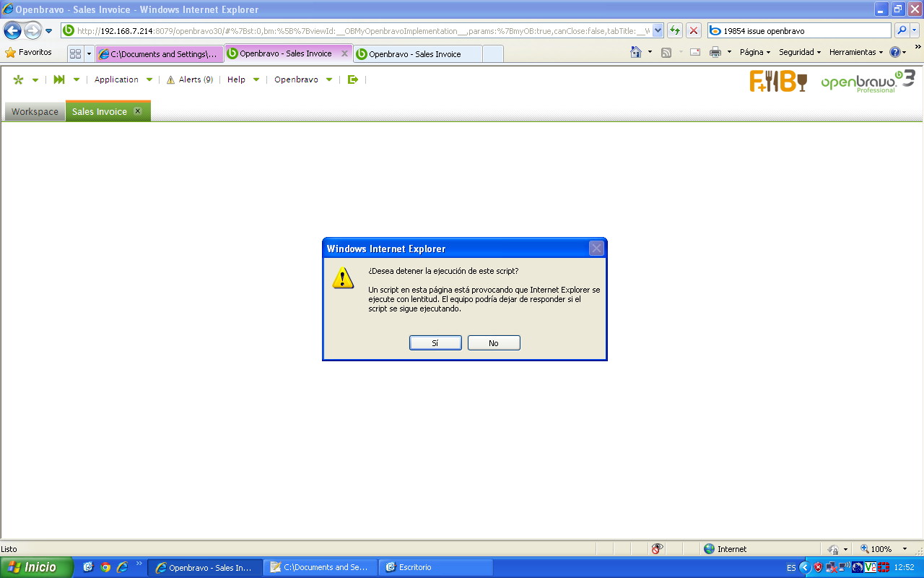Screen dimensions: 924x578
Task: Click the system clock showing 12:52
Action: pyautogui.click(x=904, y=568)
